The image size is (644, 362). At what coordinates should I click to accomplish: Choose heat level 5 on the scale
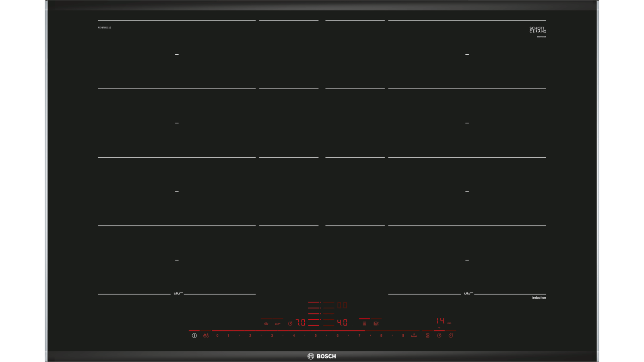[x=316, y=335]
